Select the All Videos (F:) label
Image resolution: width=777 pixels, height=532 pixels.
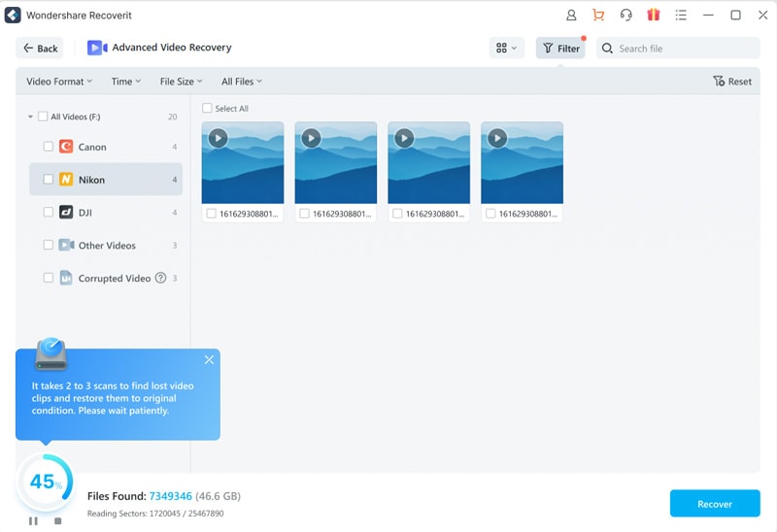pyautogui.click(x=76, y=116)
